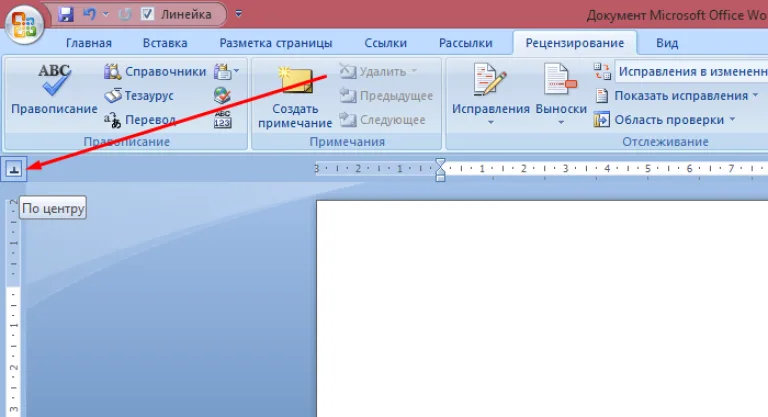Viewport: 768px width, 417px height.
Task: Open the Разметка страницы tab
Action: pyautogui.click(x=276, y=43)
